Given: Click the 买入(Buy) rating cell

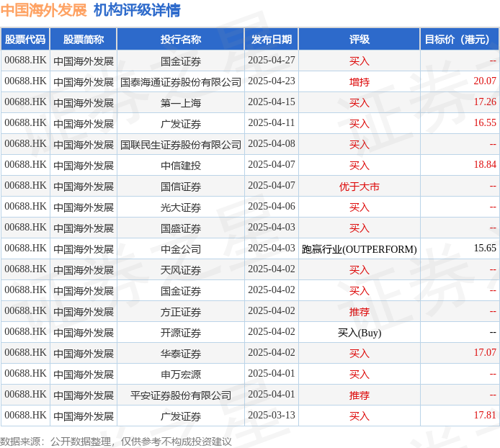Looking at the screenshot, I should [x=360, y=333].
